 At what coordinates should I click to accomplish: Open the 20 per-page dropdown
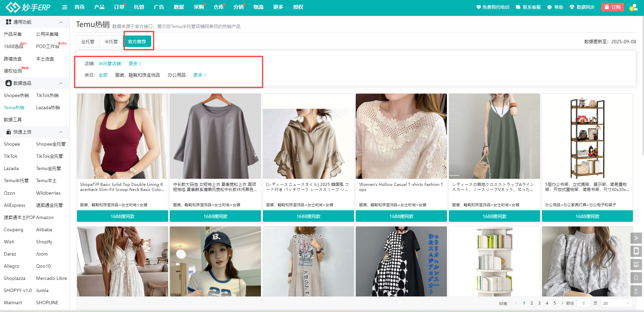click(x=617, y=303)
